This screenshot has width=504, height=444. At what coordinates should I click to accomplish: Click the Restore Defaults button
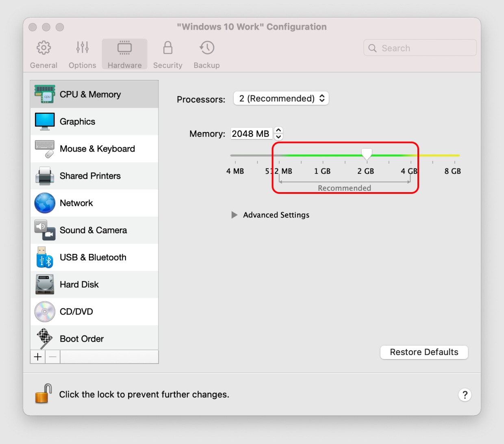click(424, 352)
